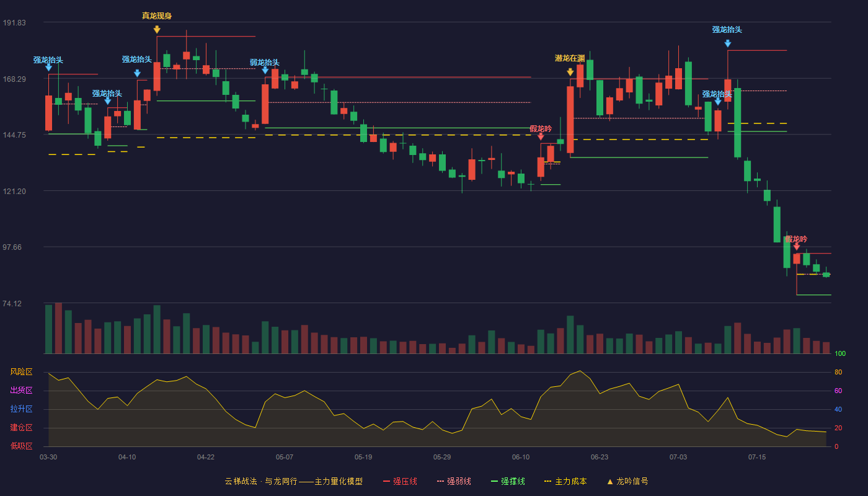
Task: Click the 风险区 zone label
Action: tap(21, 372)
